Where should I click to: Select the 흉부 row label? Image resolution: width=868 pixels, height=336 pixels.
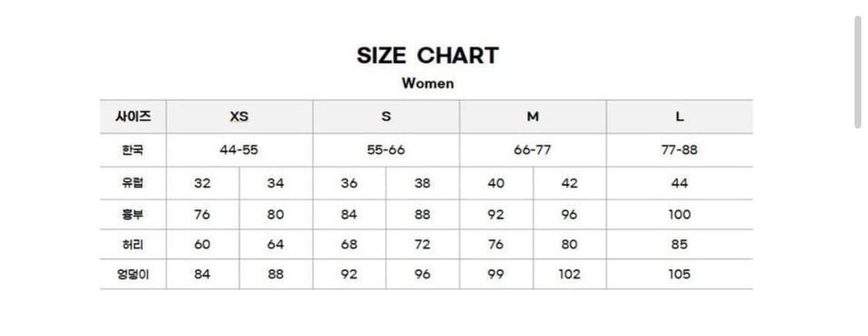coord(133,215)
